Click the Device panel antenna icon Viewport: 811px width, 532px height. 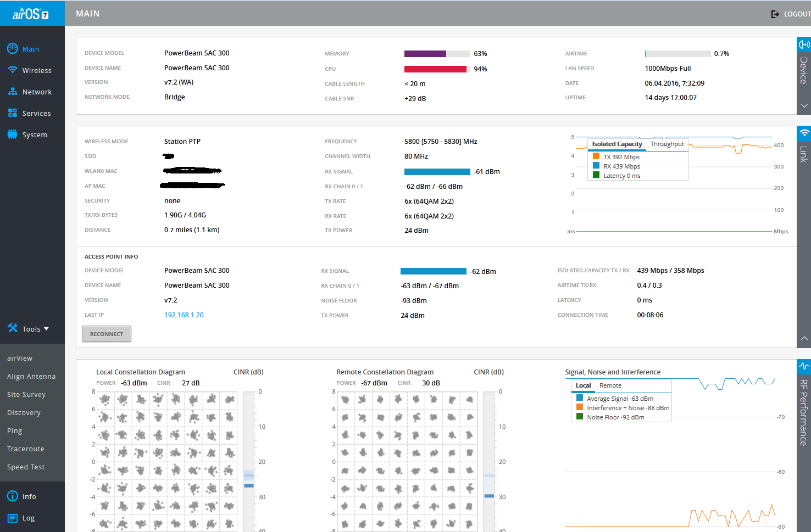pos(804,44)
